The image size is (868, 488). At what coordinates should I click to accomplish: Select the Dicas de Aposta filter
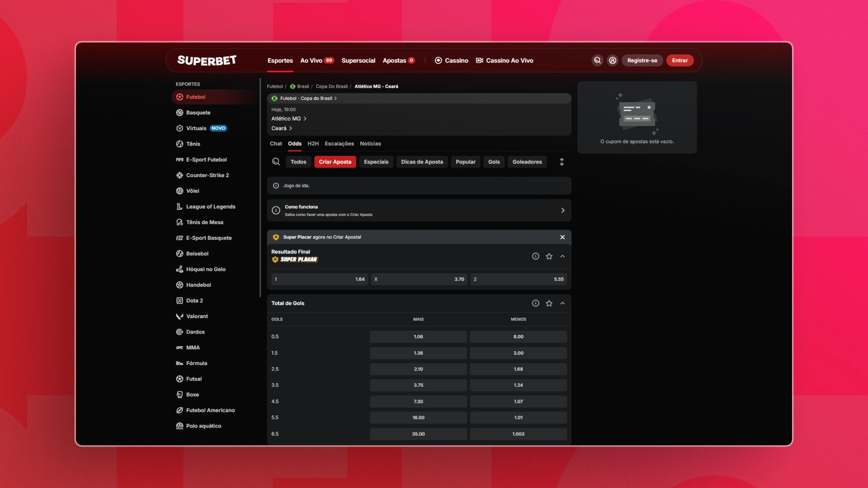coord(422,162)
